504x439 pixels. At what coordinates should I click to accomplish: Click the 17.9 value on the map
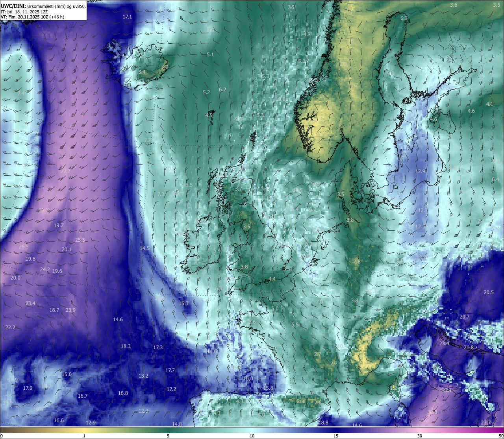click(x=28, y=388)
